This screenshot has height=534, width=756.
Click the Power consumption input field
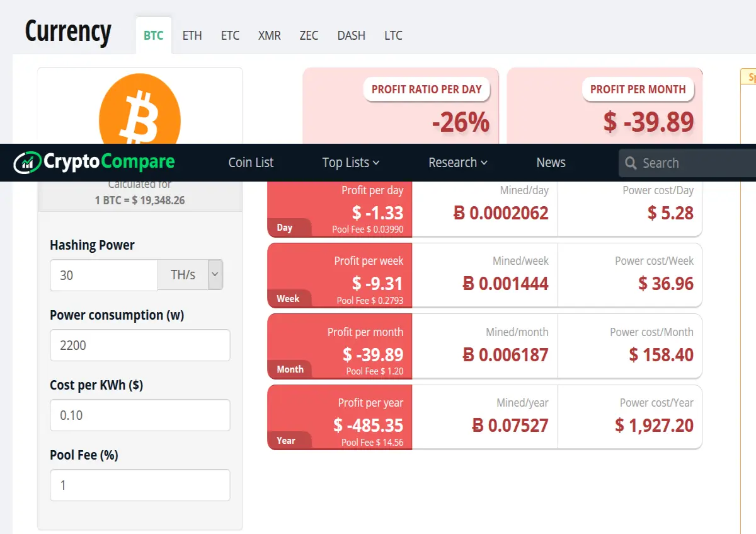coord(140,345)
